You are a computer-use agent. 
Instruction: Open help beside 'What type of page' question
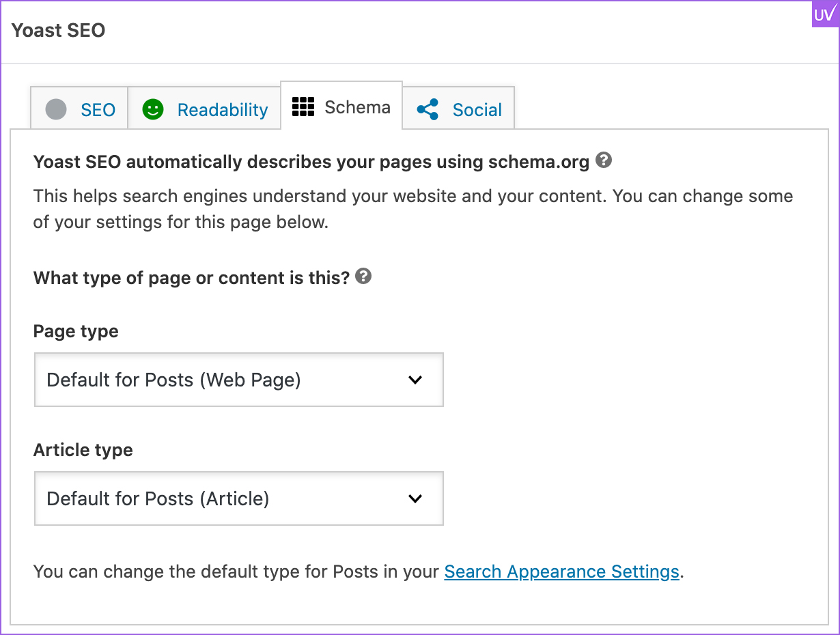click(364, 277)
